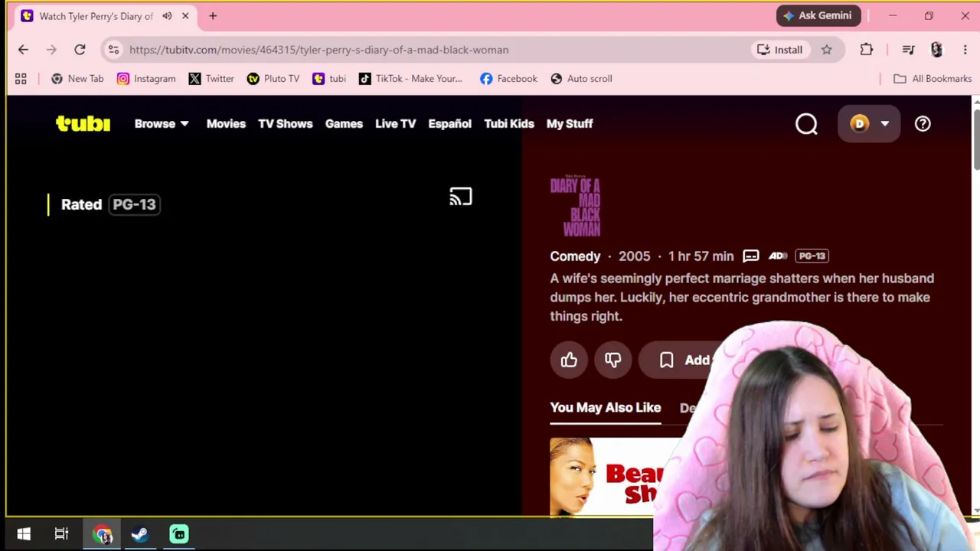This screenshot has width=980, height=551.
Task: Open the TikTok bookmark
Action: tap(410, 79)
